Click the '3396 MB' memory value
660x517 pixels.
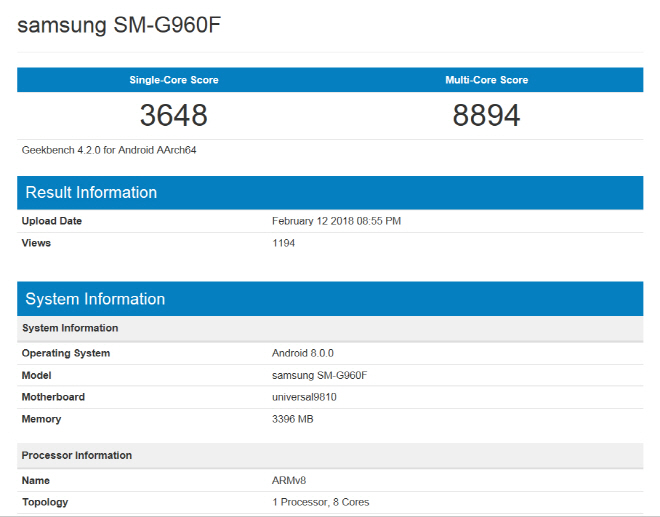click(293, 419)
